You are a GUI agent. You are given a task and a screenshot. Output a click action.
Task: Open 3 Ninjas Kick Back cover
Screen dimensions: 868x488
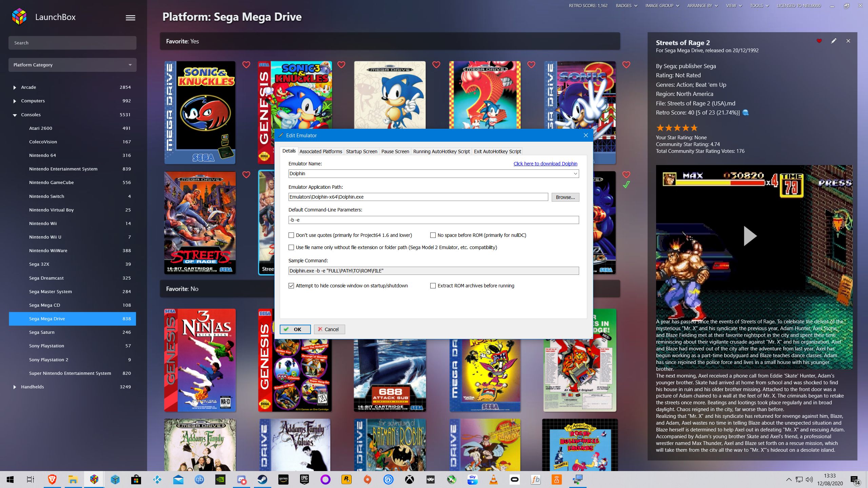(200, 360)
